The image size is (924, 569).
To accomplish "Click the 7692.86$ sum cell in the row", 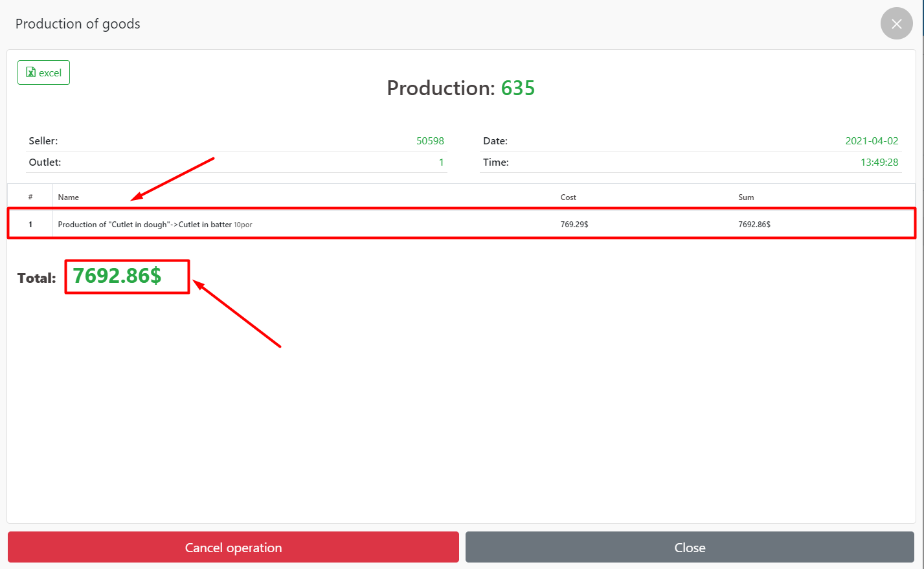I will tap(754, 225).
